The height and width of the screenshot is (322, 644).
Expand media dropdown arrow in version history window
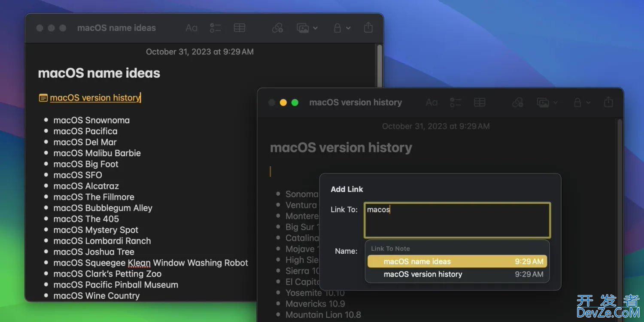[556, 103]
